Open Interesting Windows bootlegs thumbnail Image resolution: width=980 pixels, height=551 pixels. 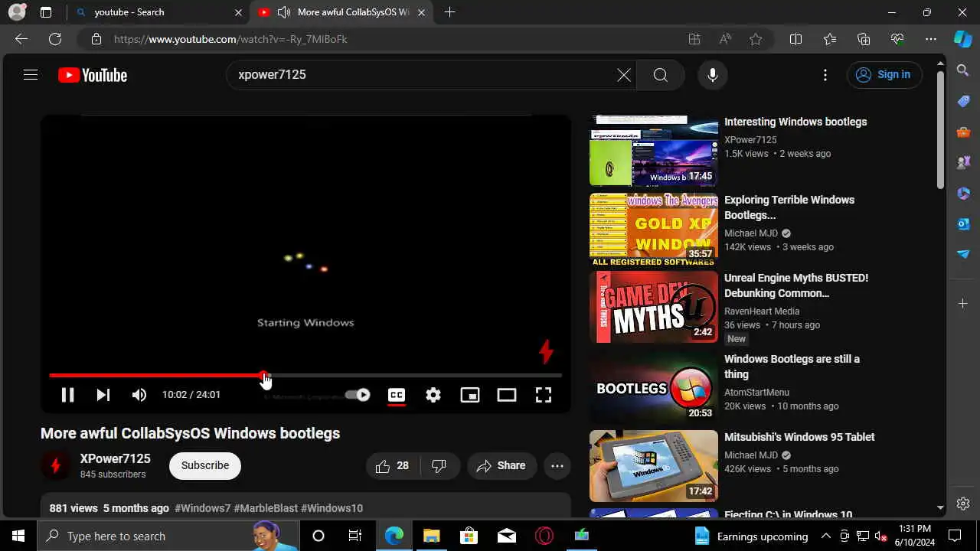click(x=654, y=151)
